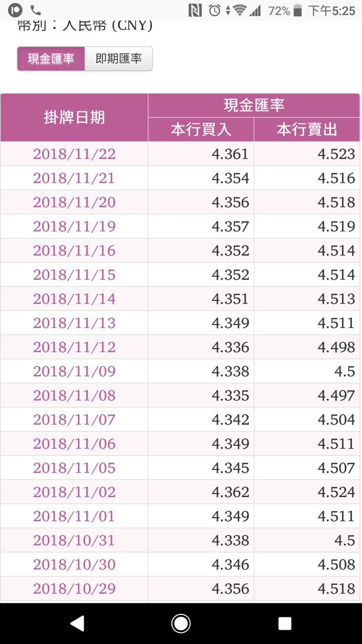Tap the Android home circle button

click(x=181, y=623)
